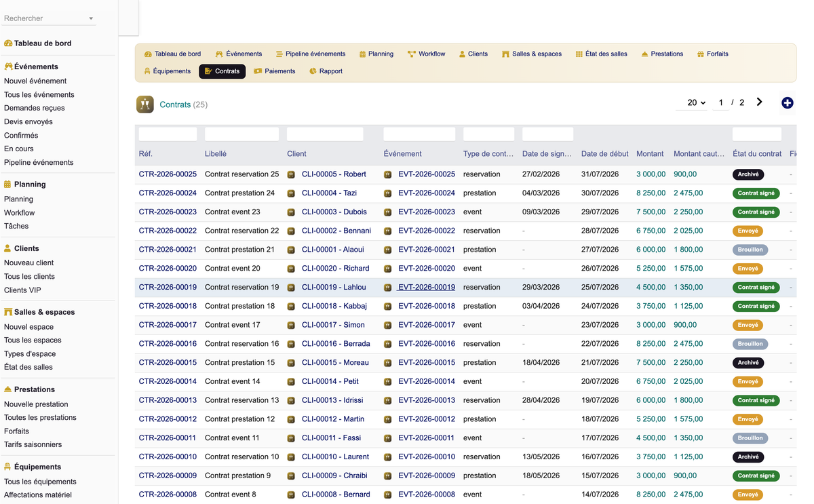The width and height of the screenshot is (814, 504).
Task: Open Forfaits tab in top bar
Action: 712,54
